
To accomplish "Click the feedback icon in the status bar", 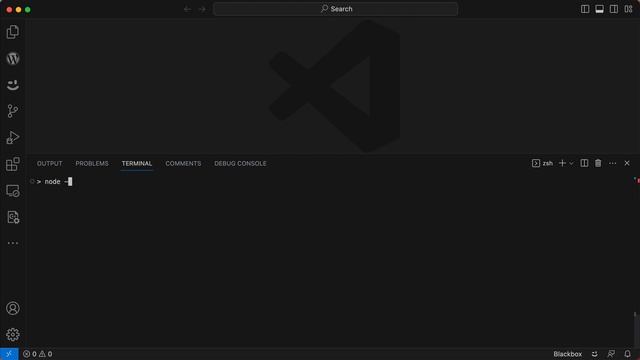I will point(611,354).
